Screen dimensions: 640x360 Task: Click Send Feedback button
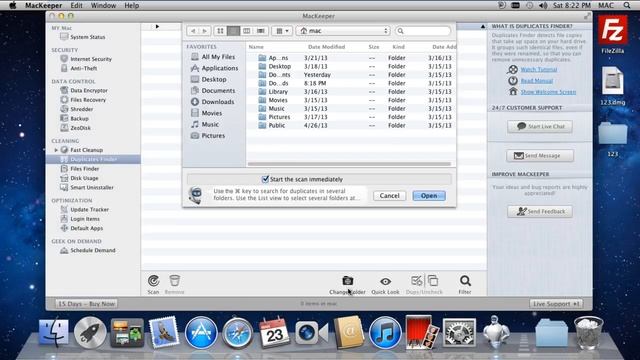(540, 211)
